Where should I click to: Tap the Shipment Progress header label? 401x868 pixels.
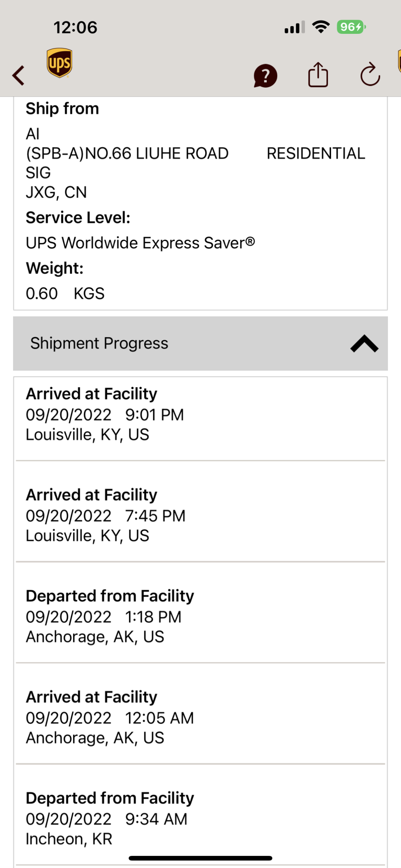point(99,344)
